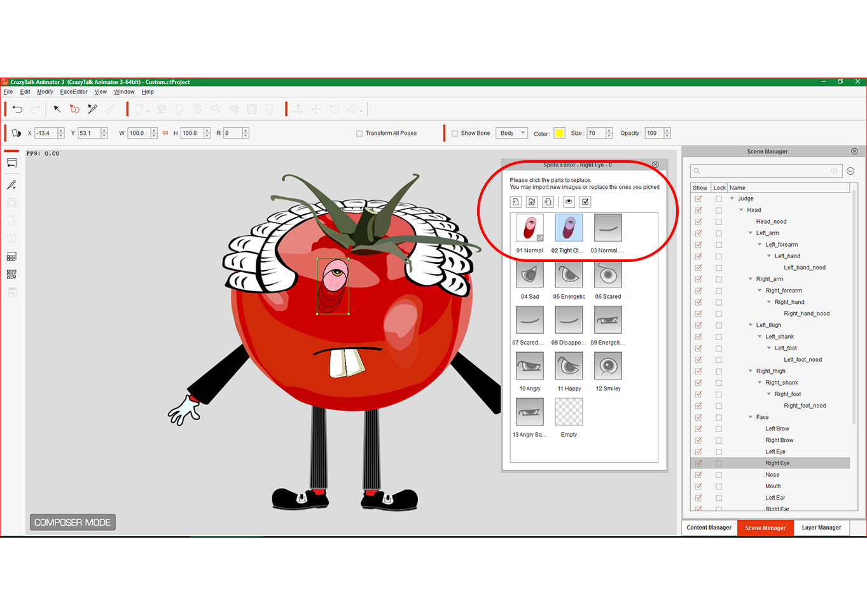Collapse the Face tree node

click(x=751, y=417)
